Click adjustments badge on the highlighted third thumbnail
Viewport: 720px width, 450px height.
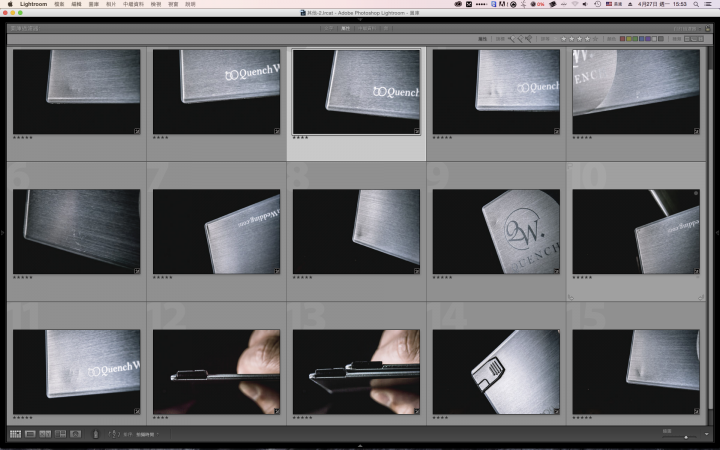416,131
